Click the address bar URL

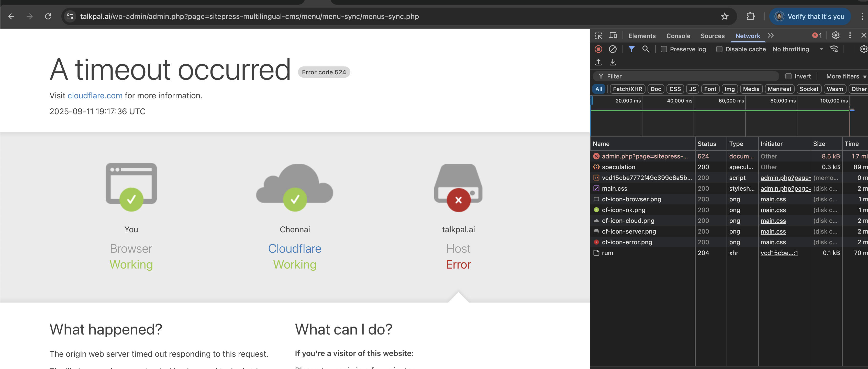coord(249,16)
